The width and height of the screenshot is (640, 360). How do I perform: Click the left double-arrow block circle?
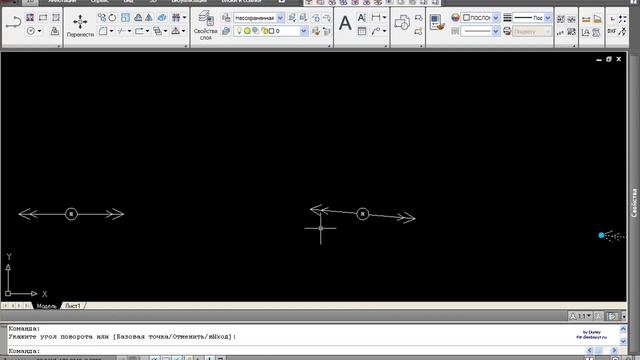coord(71,214)
